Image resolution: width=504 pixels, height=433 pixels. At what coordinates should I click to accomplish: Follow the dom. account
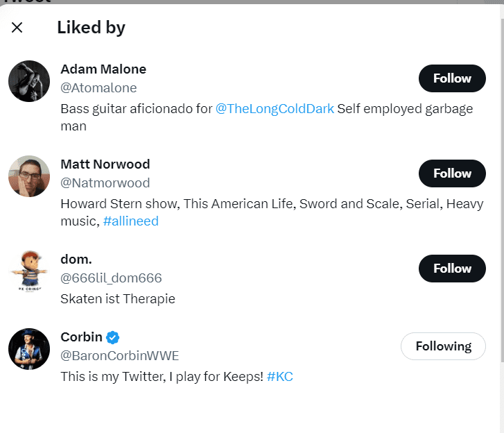coord(452,269)
